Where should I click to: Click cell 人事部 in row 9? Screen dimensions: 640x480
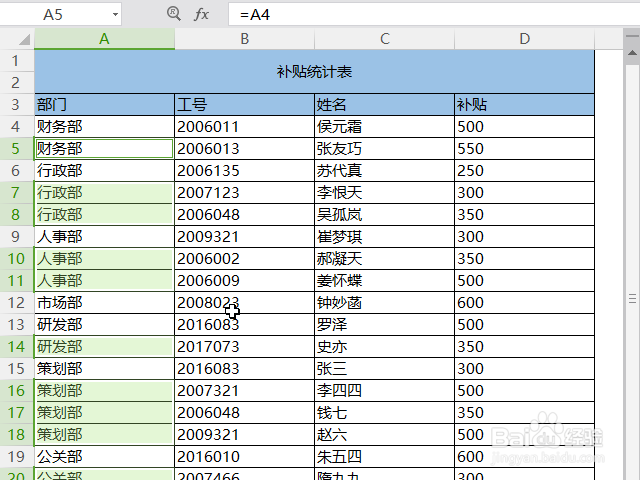click(x=104, y=237)
